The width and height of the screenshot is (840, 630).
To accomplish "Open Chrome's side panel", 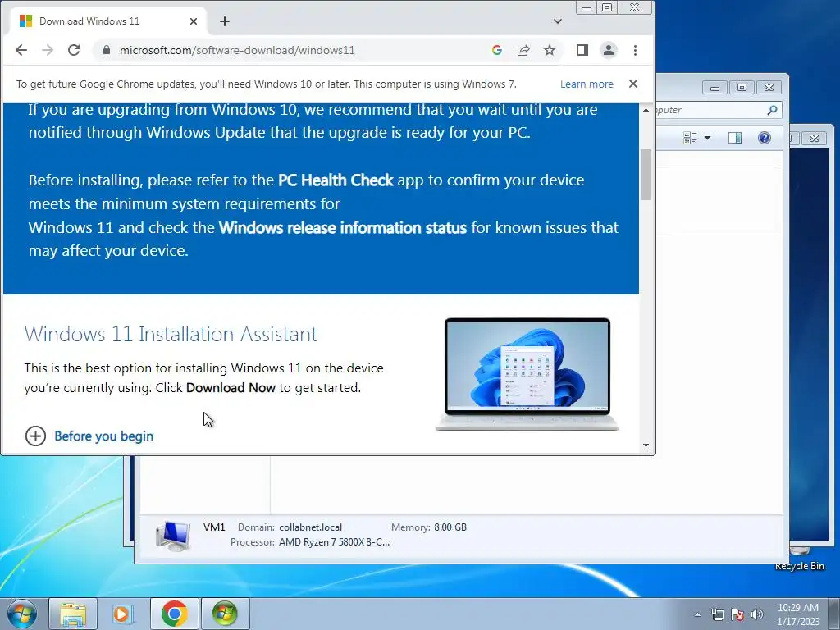I will (582, 50).
